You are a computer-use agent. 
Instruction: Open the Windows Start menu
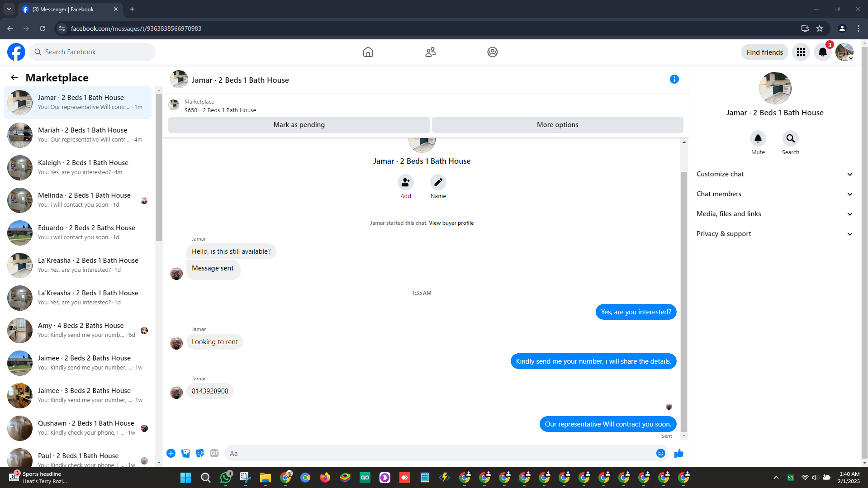click(185, 478)
